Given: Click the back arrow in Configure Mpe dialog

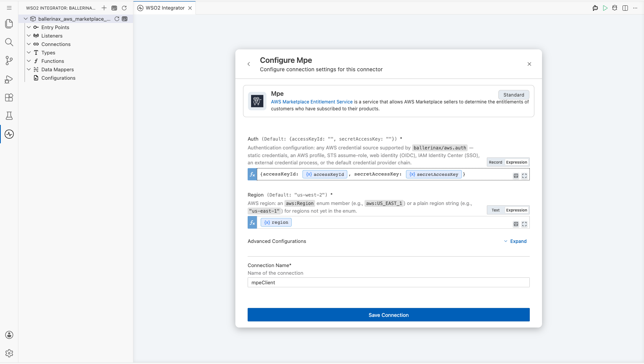Looking at the screenshot, I should [x=249, y=64].
